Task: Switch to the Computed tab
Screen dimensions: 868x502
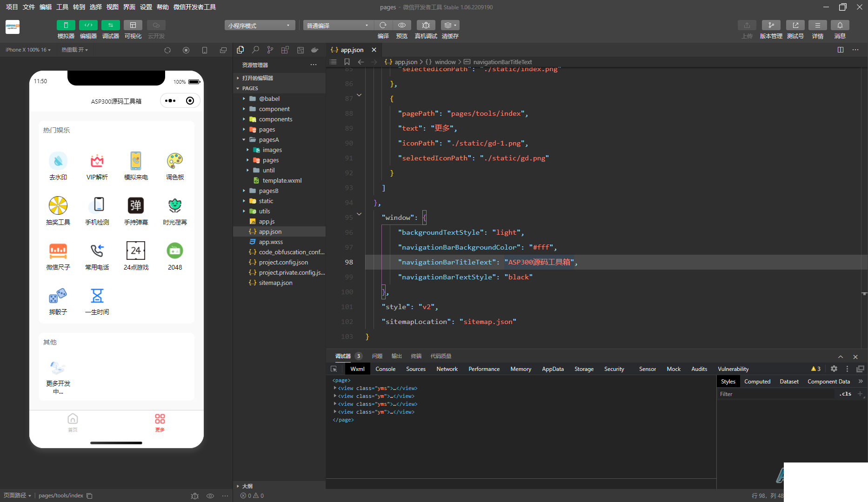Action: 757,382
